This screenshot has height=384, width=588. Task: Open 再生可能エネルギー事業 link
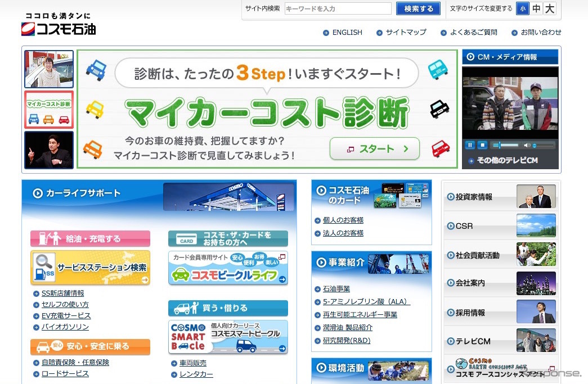360,315
